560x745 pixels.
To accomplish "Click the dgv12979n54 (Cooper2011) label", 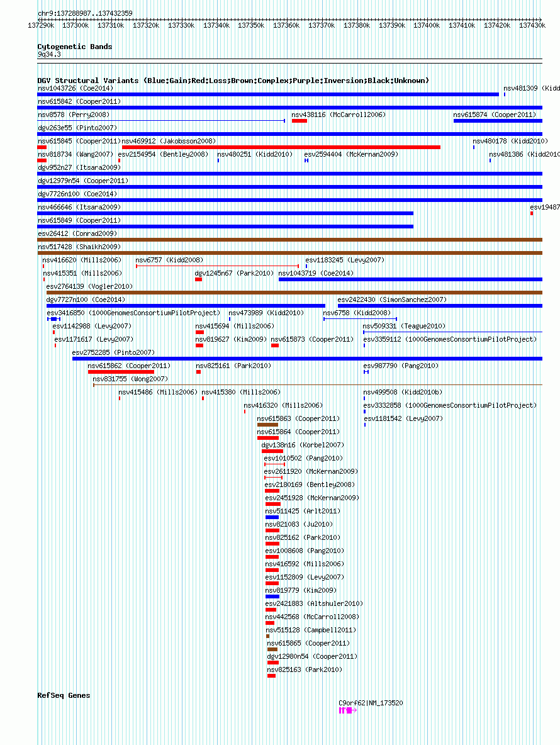I will 82,181.
